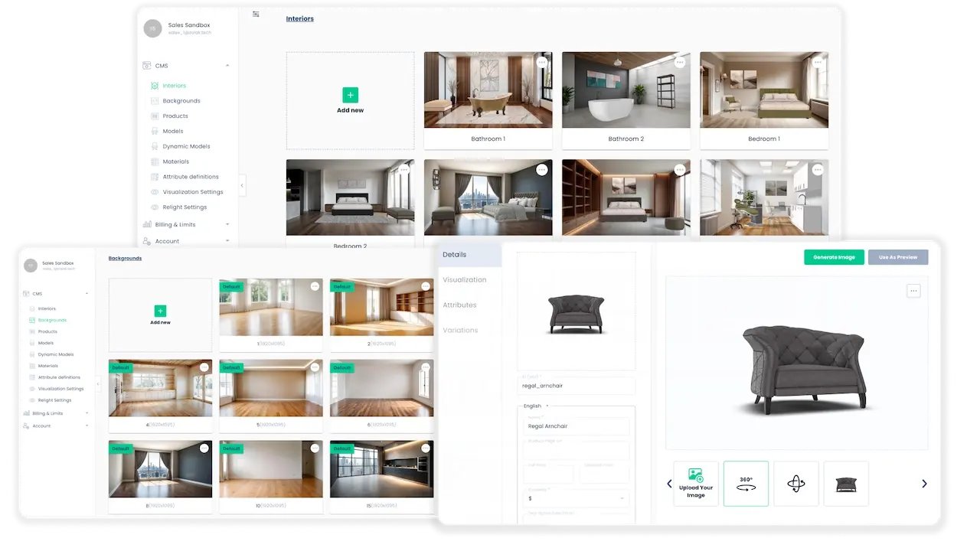The width and height of the screenshot is (980, 551).
Task: Open the currency dropdown showing $
Action: [x=576, y=498]
